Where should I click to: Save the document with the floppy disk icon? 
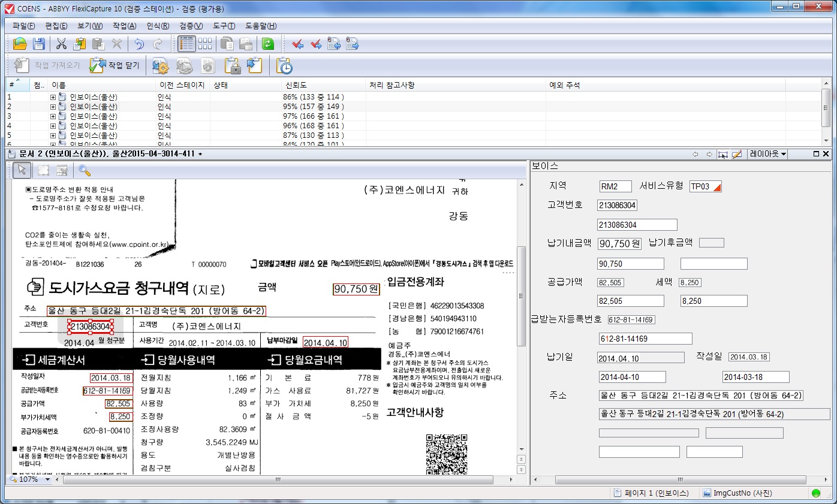[39, 43]
